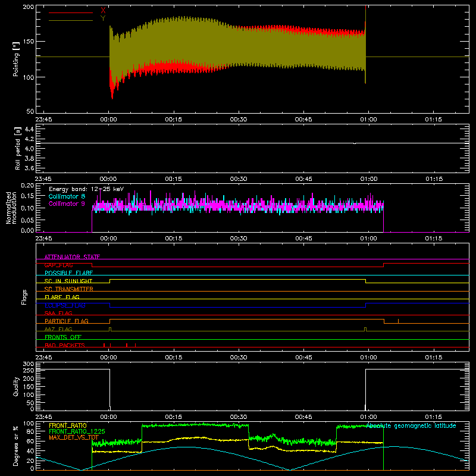476x476 pixels.
Task: Click the SAA_FLAG label
Action: tap(58, 313)
